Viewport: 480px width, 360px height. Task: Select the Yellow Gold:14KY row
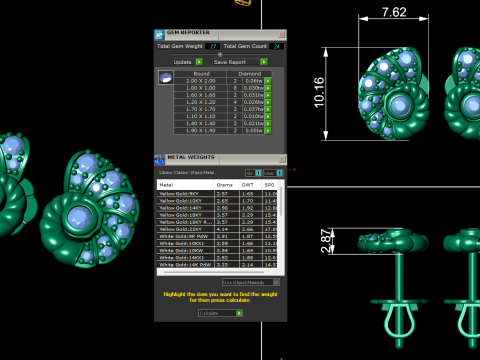[x=217, y=208]
